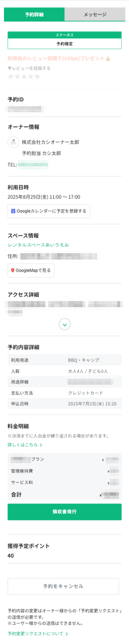Click the 領収書発行 button
Viewport: 129px width, 644px height.
click(64, 512)
